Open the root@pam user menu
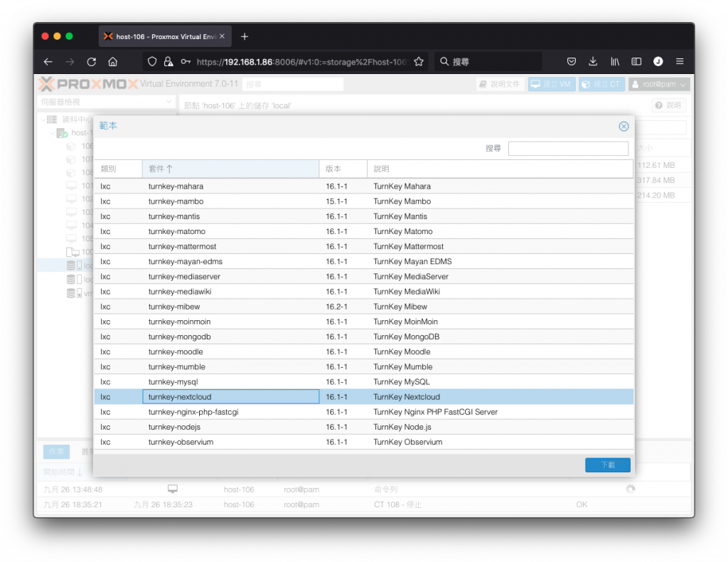 659,84
